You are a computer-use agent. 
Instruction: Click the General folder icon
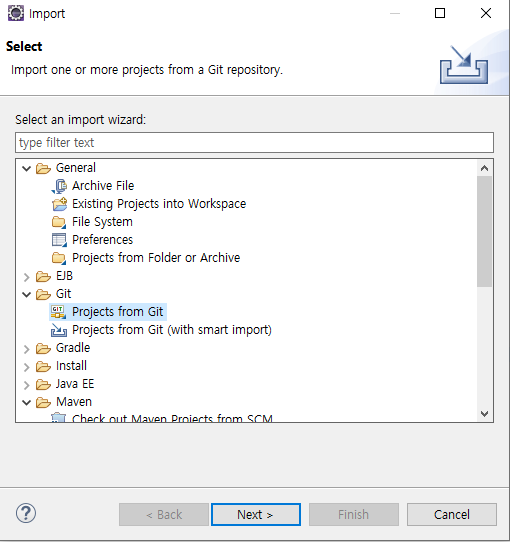[43, 168]
